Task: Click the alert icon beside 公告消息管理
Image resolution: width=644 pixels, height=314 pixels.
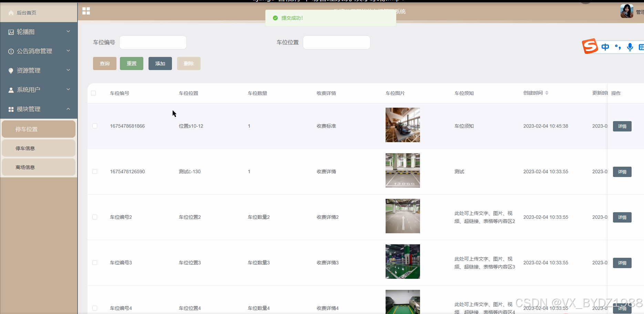Action: click(11, 51)
